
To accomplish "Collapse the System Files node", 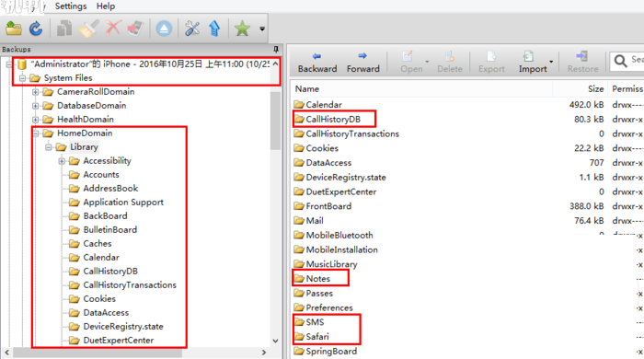I will (x=22, y=78).
